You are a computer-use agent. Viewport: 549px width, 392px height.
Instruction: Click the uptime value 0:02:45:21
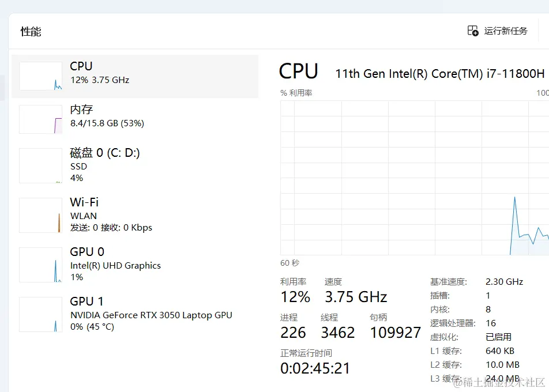[315, 368]
